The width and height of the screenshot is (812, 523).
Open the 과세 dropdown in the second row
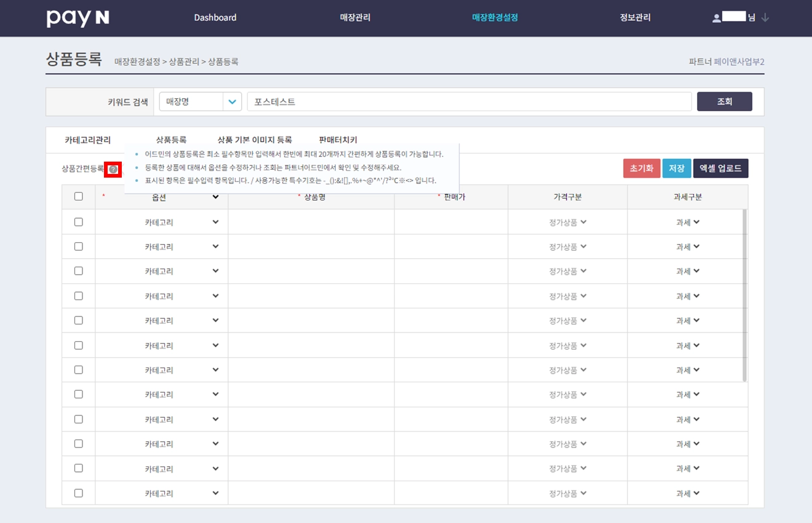[x=688, y=247]
